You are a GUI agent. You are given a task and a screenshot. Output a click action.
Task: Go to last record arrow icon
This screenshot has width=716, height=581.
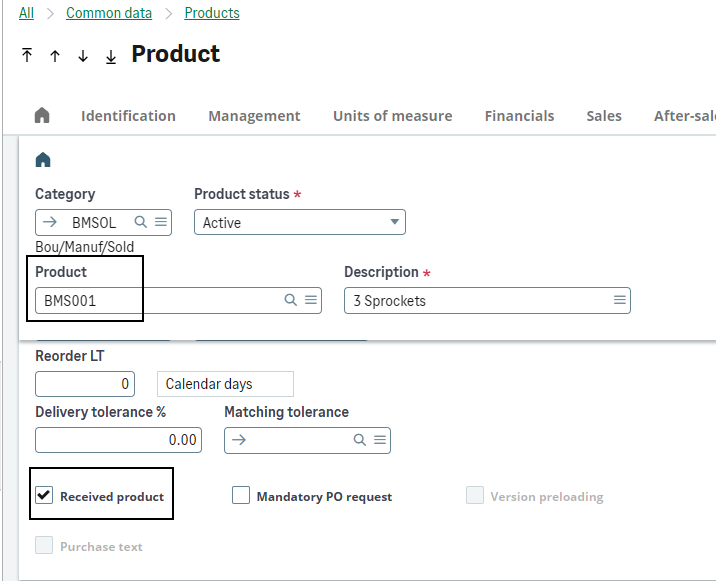111,57
